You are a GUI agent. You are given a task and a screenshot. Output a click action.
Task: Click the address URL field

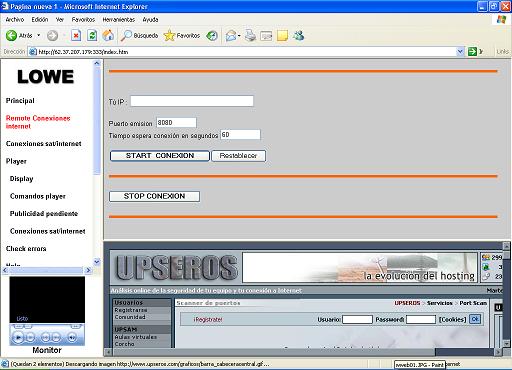247,52
